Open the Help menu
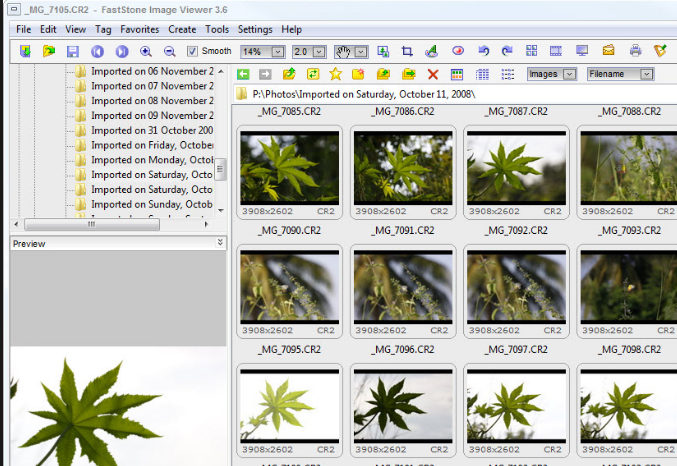 click(291, 29)
